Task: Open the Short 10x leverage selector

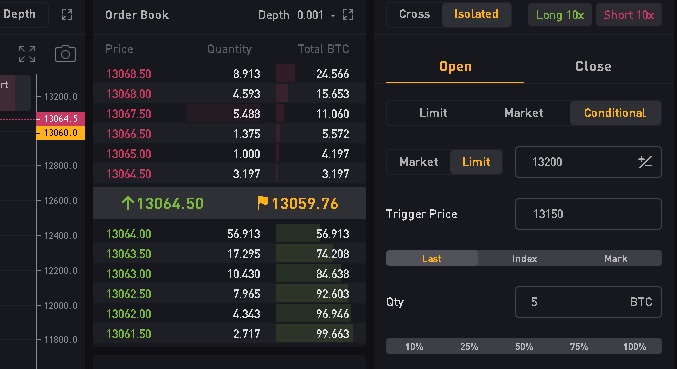Action: [629, 15]
